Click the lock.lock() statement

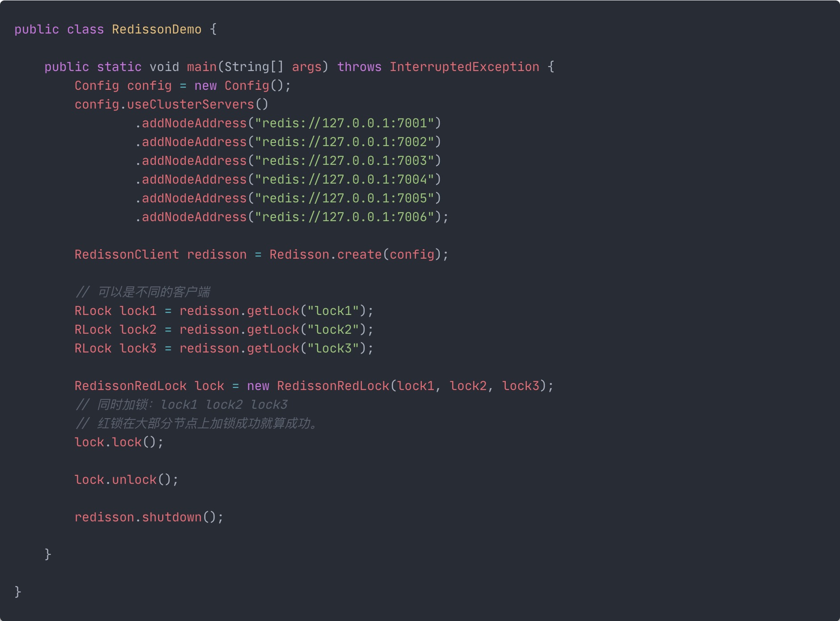point(119,442)
